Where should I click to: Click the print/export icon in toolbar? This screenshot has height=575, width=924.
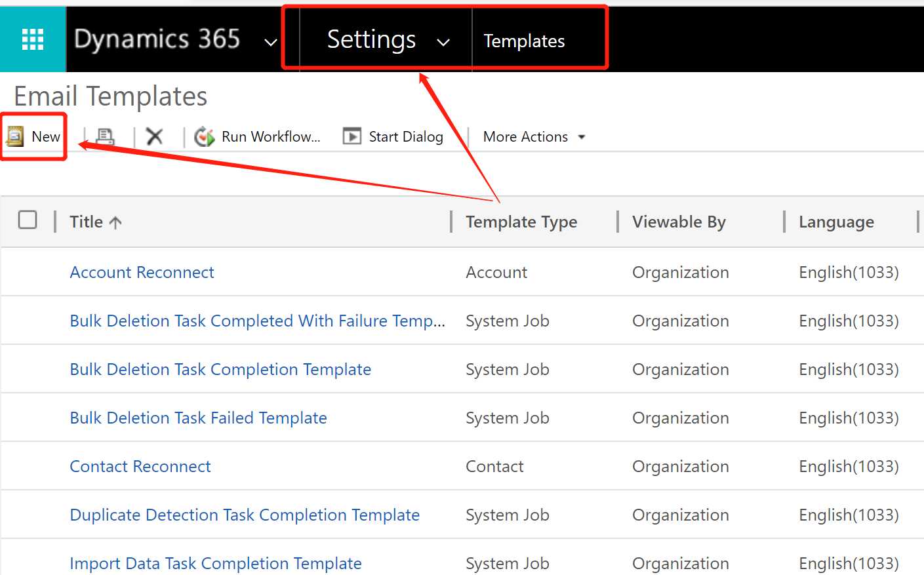pos(105,136)
